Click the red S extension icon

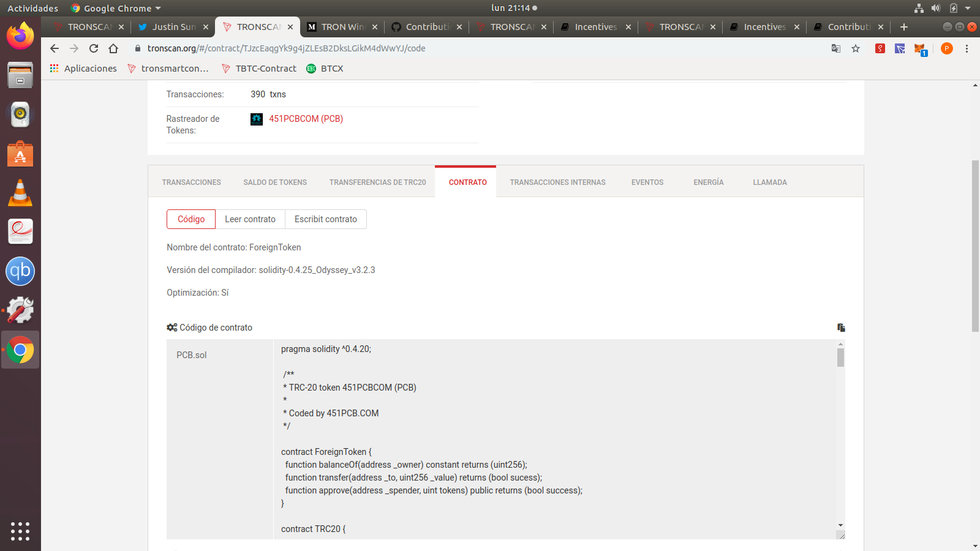pyautogui.click(x=880, y=48)
